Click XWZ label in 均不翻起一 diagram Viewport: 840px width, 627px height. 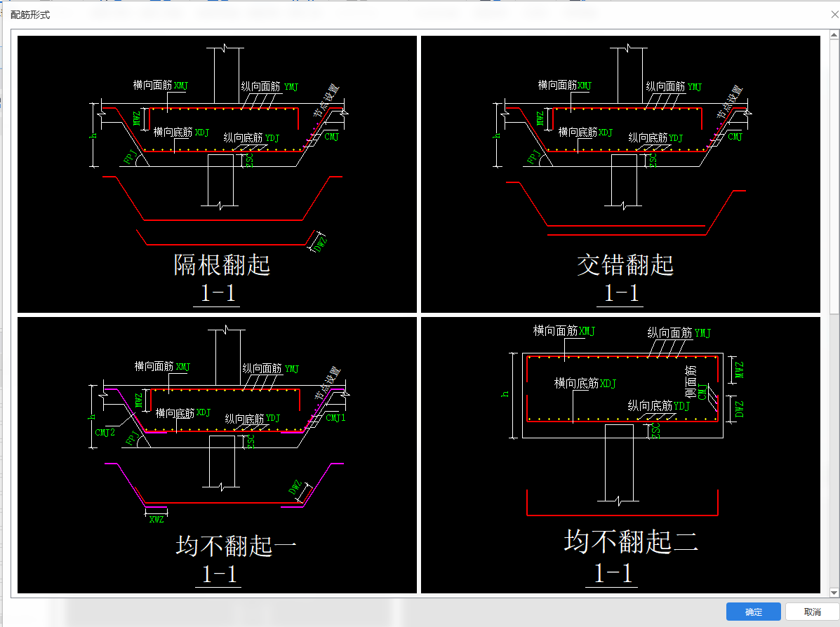tap(156, 520)
